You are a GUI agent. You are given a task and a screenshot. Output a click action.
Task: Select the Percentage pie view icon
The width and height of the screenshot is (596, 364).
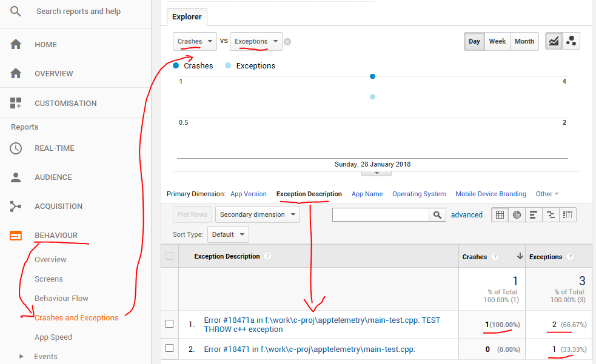click(517, 215)
